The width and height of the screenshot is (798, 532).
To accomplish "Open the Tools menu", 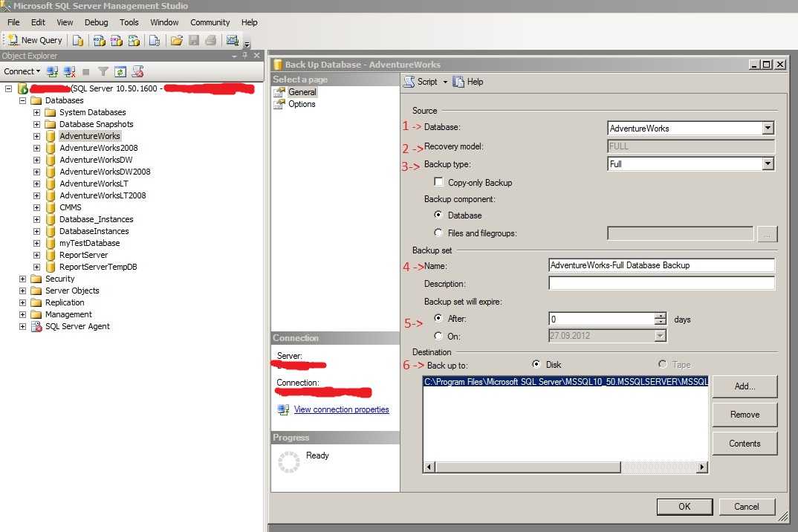I will point(129,22).
